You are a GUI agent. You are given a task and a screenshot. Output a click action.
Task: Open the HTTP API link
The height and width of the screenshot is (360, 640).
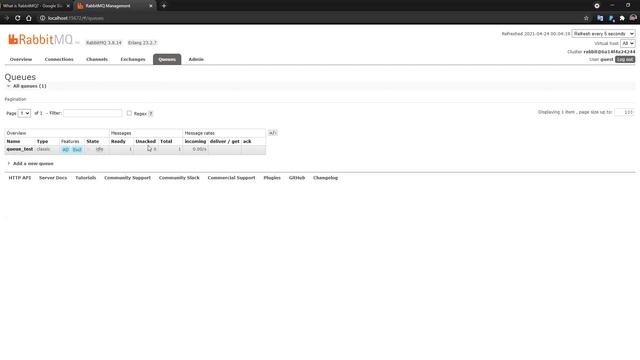[20, 178]
